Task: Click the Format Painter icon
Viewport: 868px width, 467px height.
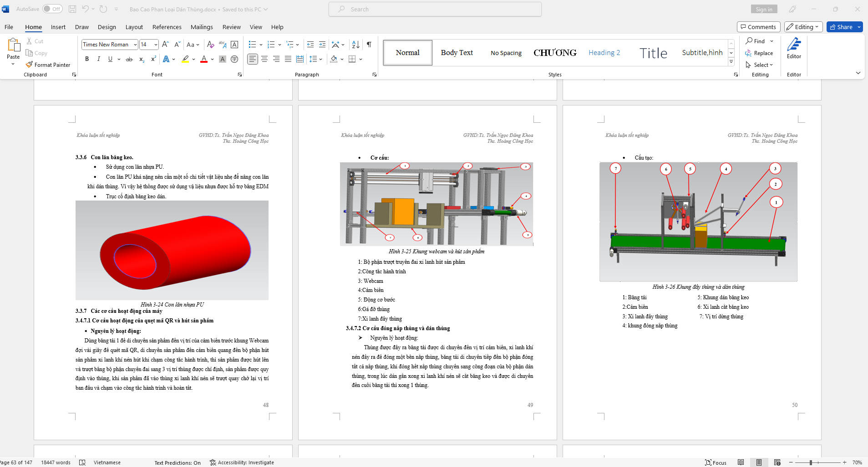Action: click(30, 65)
